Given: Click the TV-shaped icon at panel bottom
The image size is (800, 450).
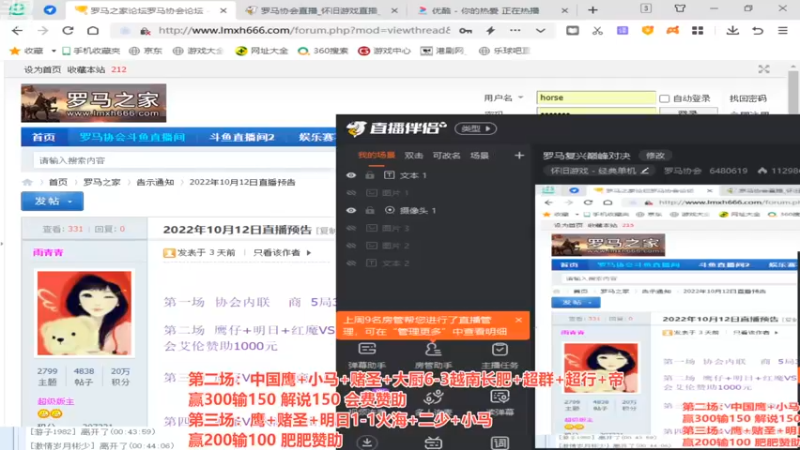Looking at the screenshot, I should click(x=433, y=442).
